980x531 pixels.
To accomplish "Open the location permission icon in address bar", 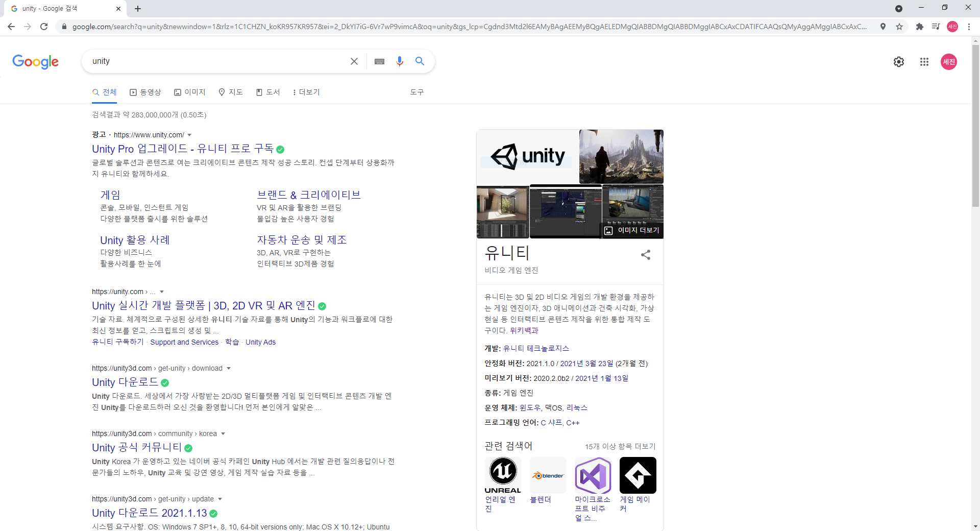I will (883, 27).
